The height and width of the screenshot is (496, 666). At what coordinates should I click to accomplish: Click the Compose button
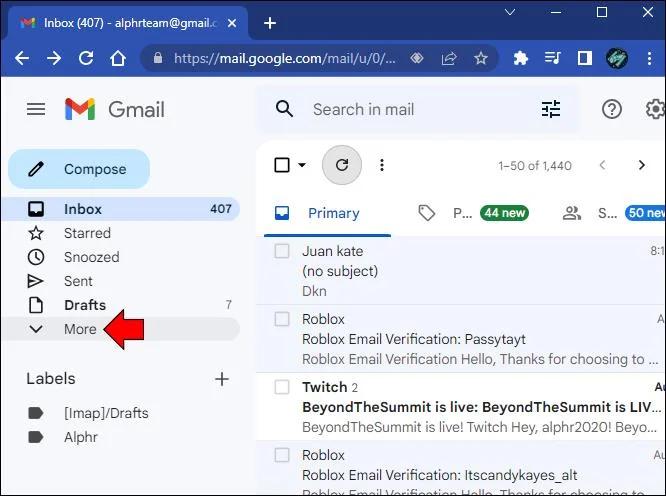pyautogui.click(x=79, y=169)
